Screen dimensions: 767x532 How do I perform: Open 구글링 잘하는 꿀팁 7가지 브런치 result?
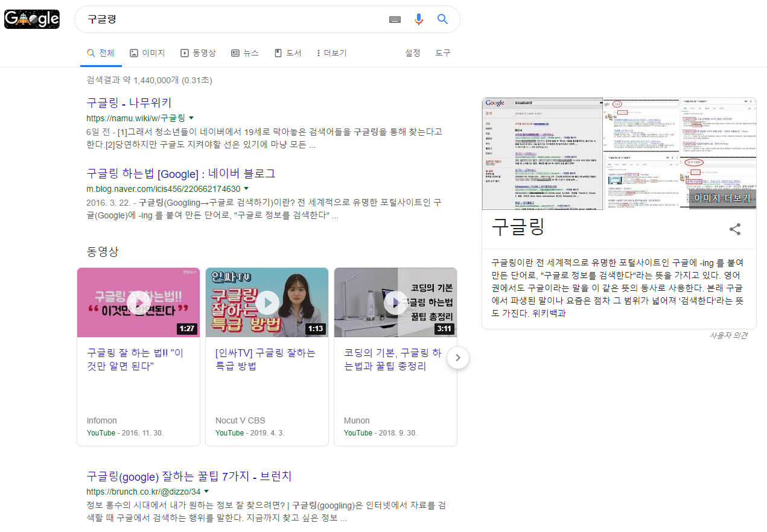click(189, 476)
